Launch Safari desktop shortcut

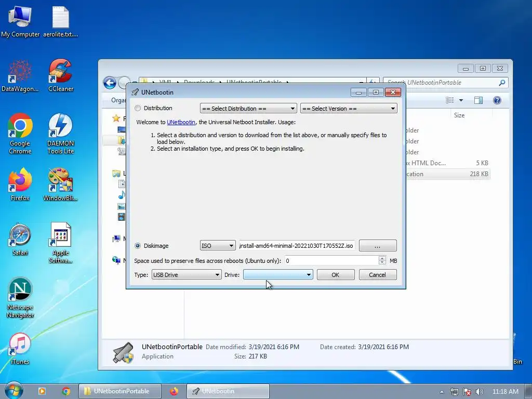tap(20, 240)
